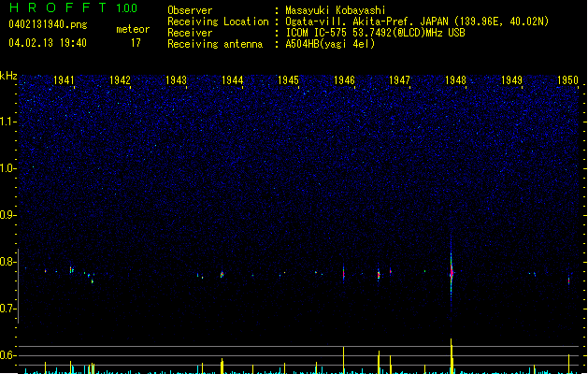Click the 1942 time marker

click(x=120, y=79)
